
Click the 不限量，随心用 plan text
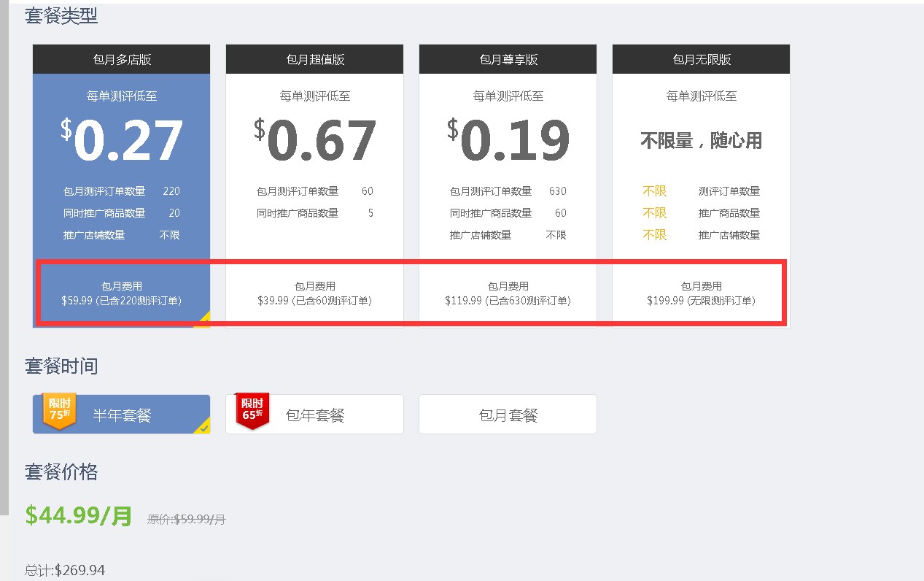click(x=701, y=141)
